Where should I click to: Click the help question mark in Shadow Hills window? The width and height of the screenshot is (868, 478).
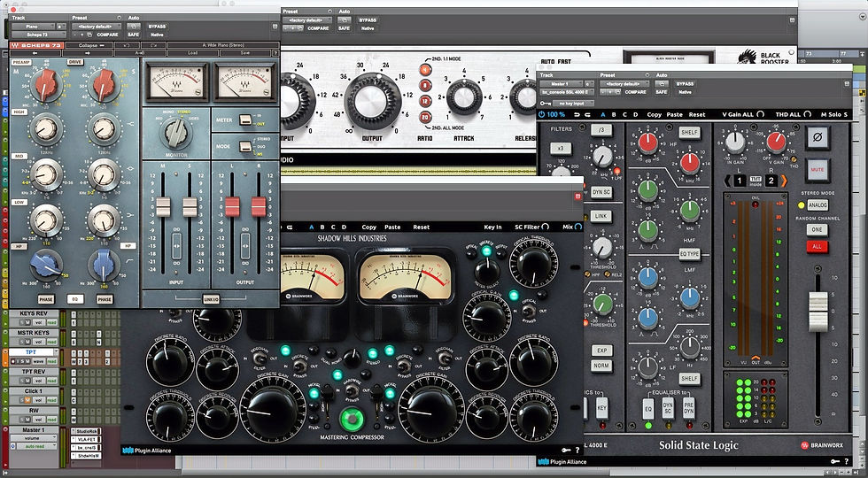tap(577, 451)
